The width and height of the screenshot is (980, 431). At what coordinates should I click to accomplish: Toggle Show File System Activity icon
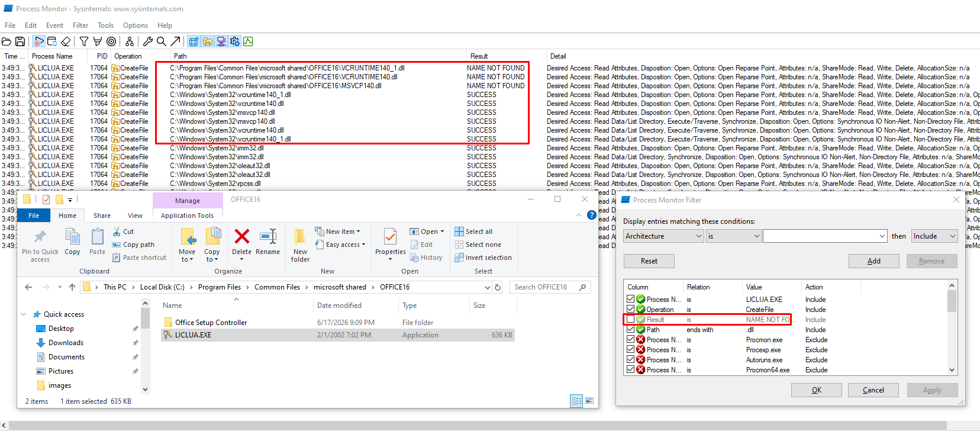(x=207, y=41)
